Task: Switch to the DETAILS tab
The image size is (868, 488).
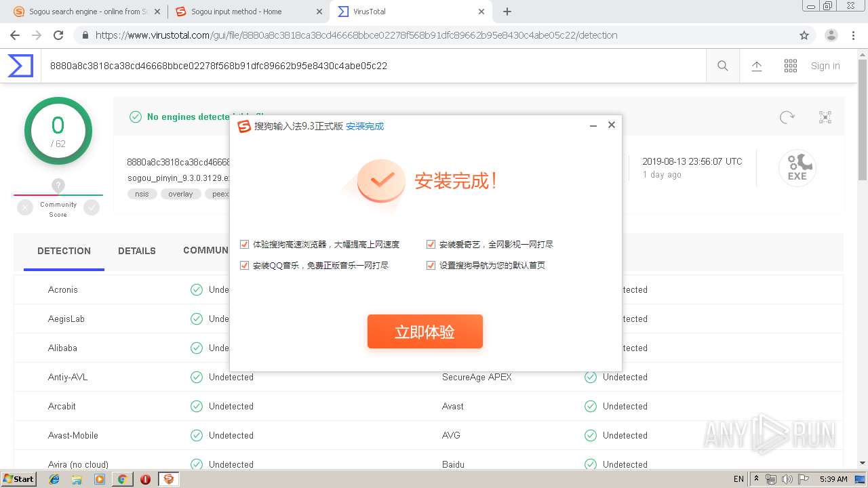Action: tap(137, 251)
